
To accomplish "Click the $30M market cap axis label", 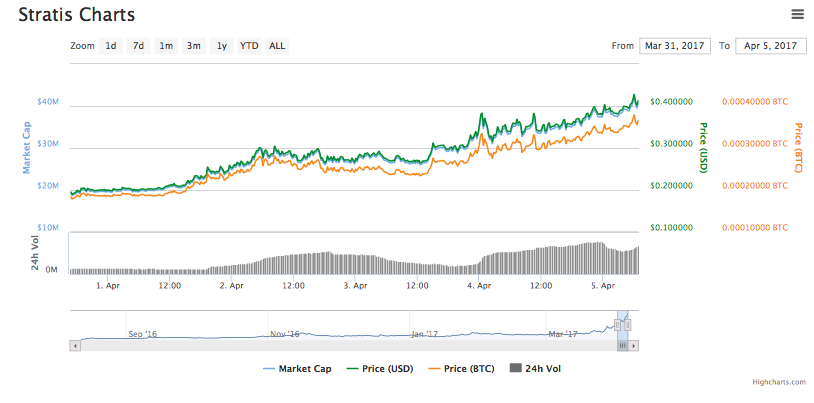I will (x=48, y=143).
